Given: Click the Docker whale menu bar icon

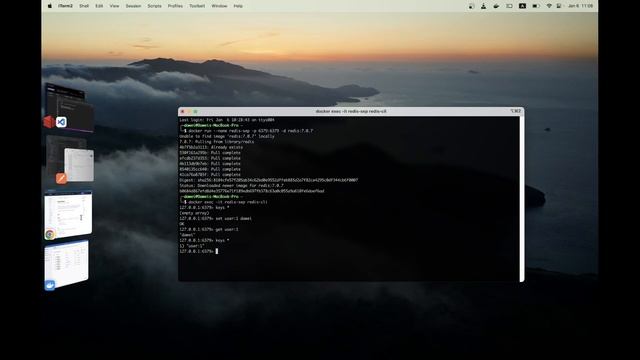Looking at the screenshot, I should pos(496,6).
